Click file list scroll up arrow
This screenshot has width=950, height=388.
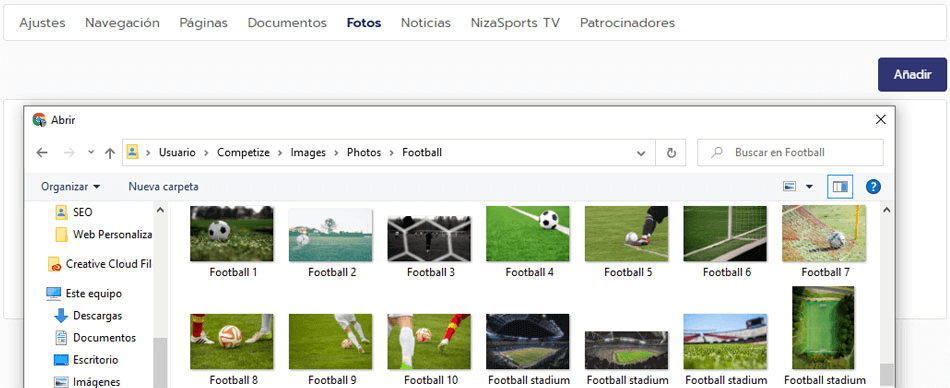pos(886,210)
